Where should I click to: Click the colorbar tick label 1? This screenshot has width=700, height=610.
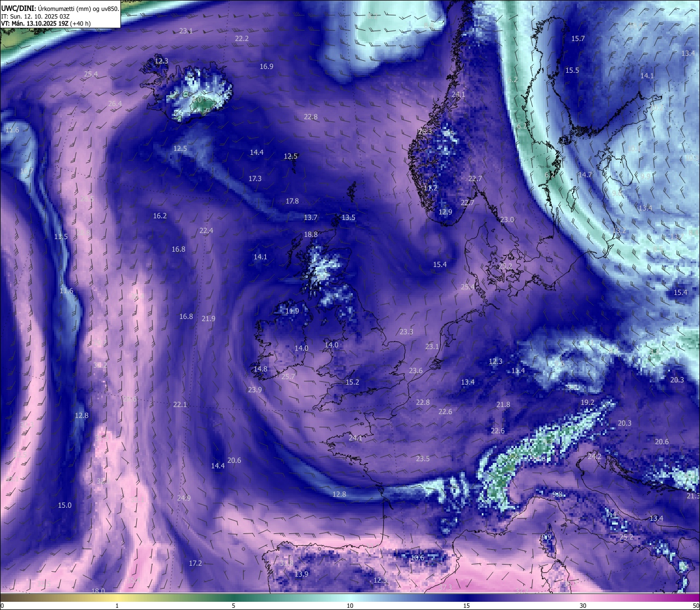point(117,606)
